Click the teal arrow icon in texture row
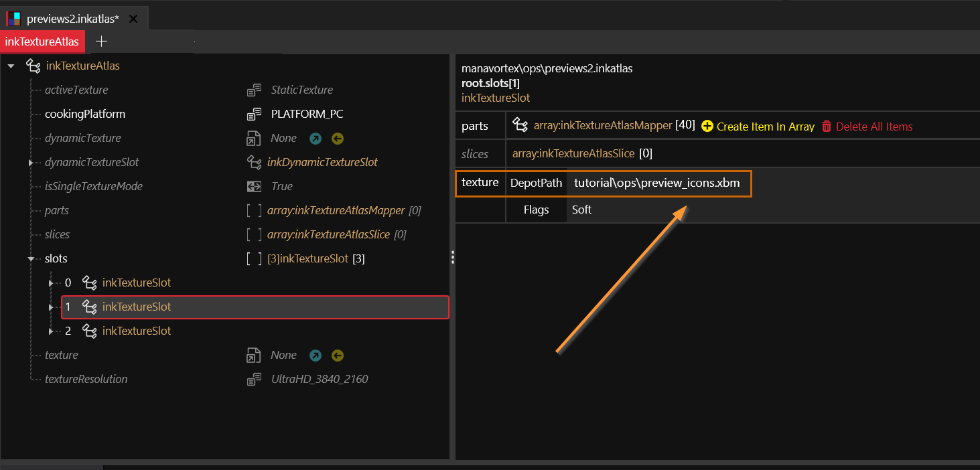The width and height of the screenshot is (980, 470). [x=314, y=356]
